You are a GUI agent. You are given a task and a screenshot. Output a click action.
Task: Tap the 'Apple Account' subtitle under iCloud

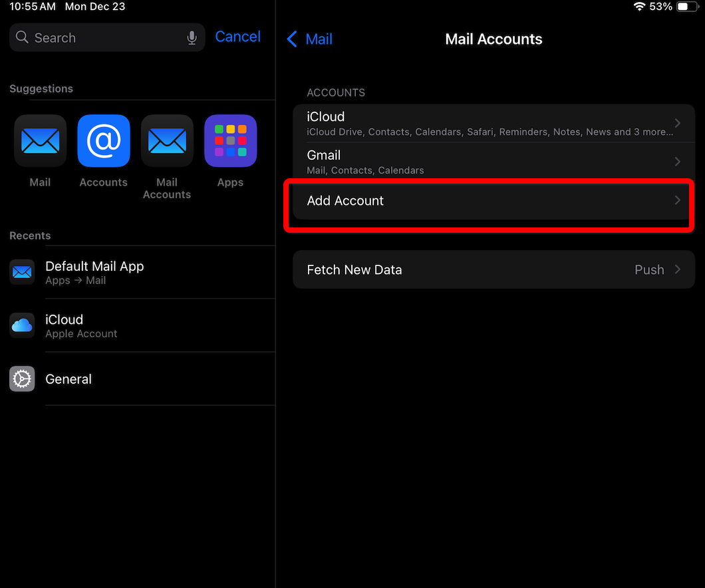click(81, 333)
